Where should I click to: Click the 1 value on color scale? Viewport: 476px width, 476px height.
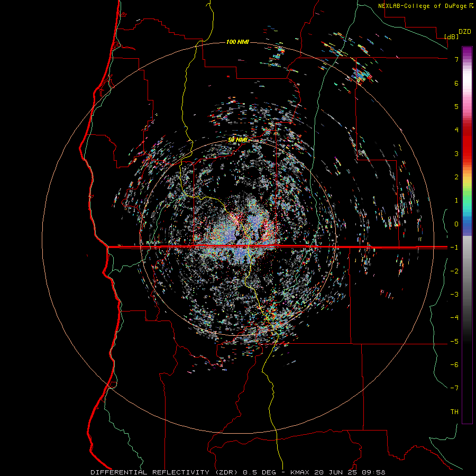pos(456,200)
